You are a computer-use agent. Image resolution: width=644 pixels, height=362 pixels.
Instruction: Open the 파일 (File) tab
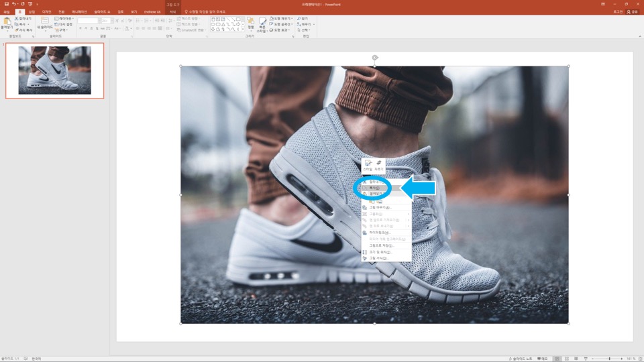coord(7,12)
